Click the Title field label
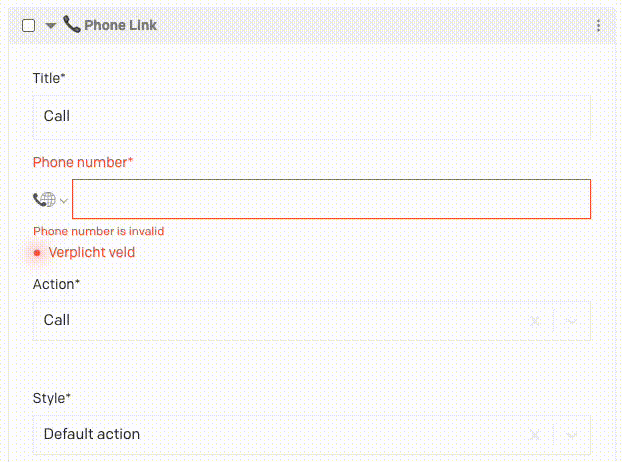622x462 pixels. pos(49,78)
